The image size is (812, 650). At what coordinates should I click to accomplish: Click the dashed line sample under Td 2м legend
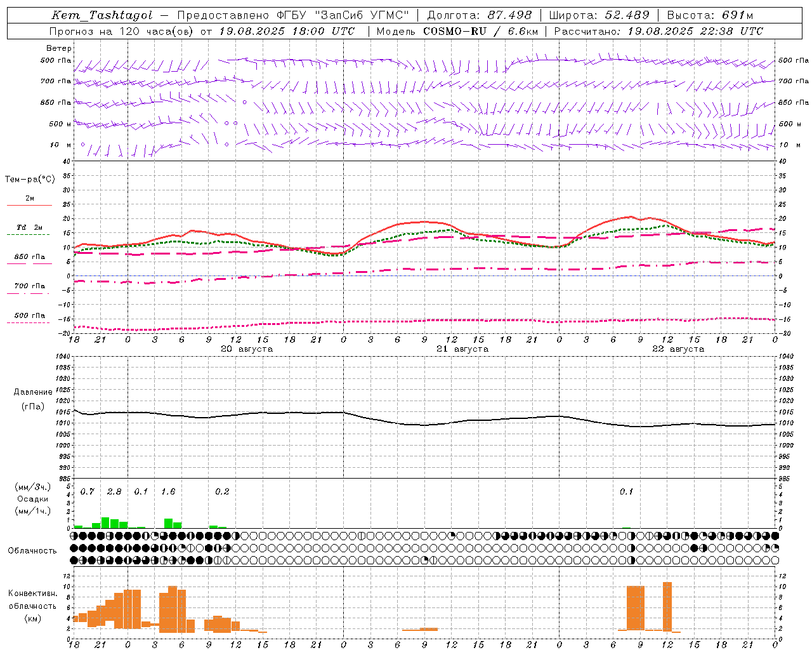29,235
